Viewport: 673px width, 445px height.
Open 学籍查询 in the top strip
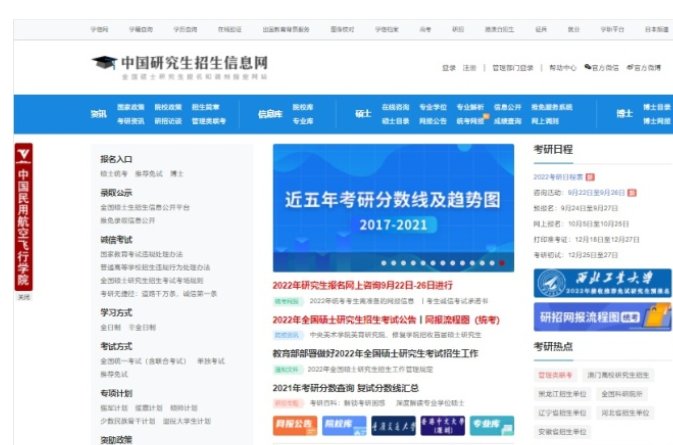point(141,29)
